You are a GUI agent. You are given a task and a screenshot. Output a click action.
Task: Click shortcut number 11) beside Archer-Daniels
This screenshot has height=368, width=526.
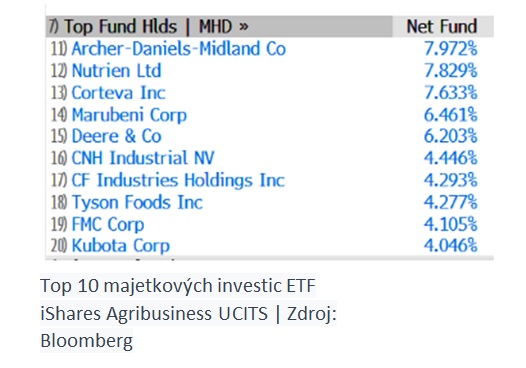tap(59, 49)
